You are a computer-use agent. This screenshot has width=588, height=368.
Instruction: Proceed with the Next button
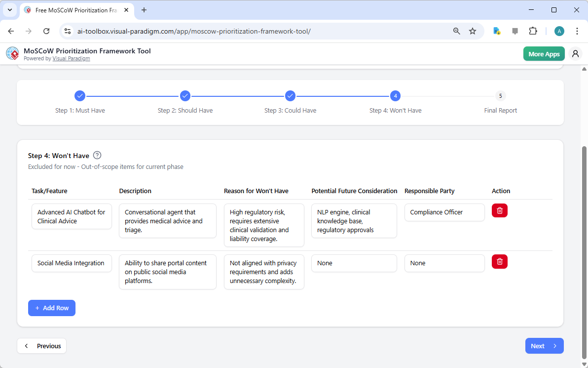[544, 346]
